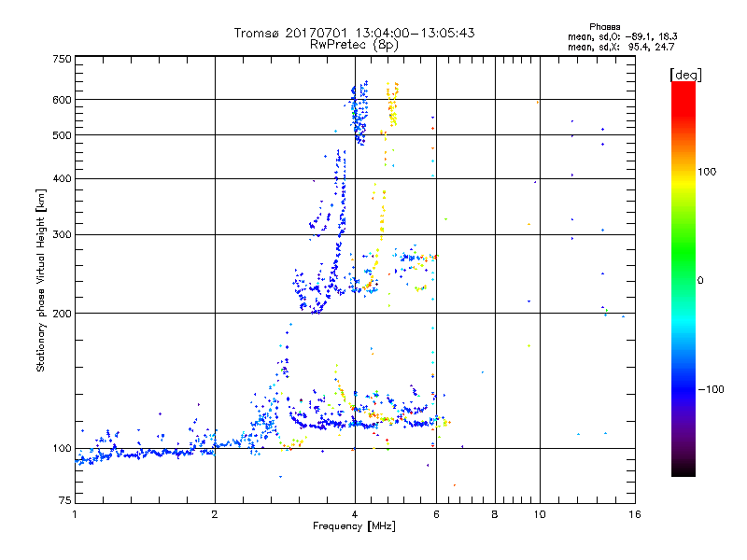Click the frequency axis tick label "10"
Viewport: 747px width, 560px height.
click(540, 514)
